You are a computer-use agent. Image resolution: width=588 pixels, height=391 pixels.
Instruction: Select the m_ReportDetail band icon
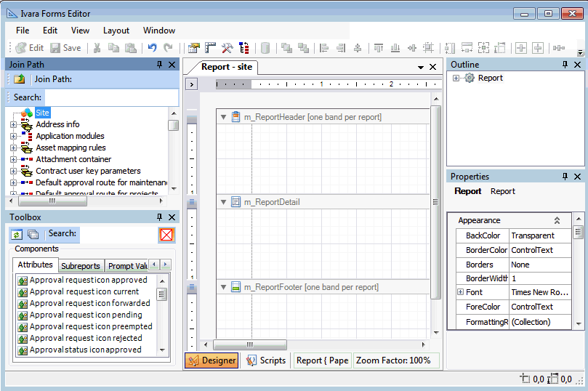[x=235, y=202]
